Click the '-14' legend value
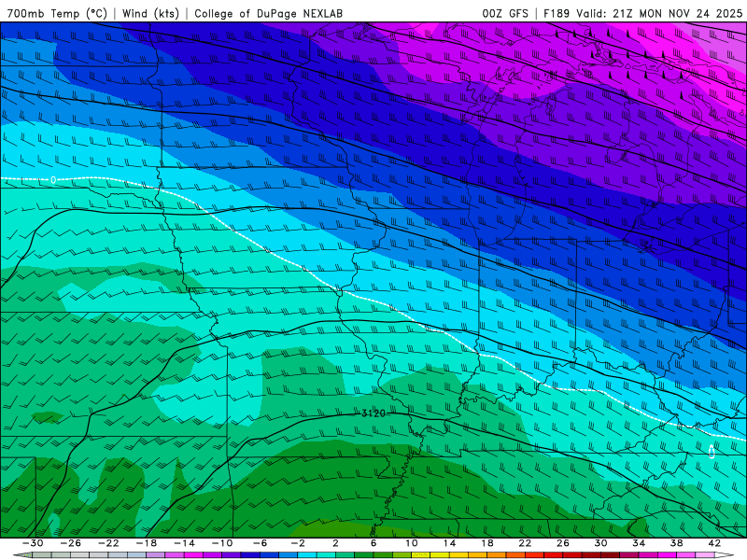This screenshot has height=560, width=747. click(184, 543)
